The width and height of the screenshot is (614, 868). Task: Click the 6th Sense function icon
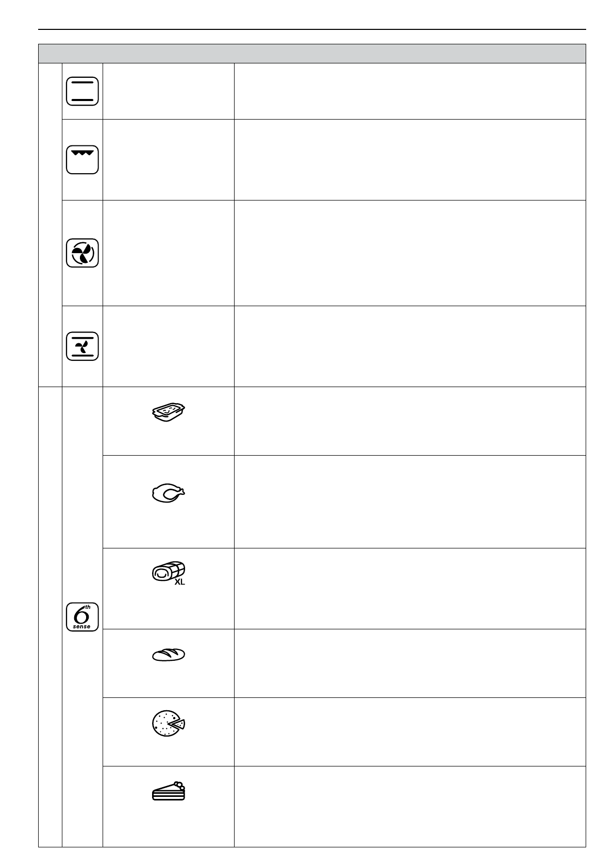[82, 616]
